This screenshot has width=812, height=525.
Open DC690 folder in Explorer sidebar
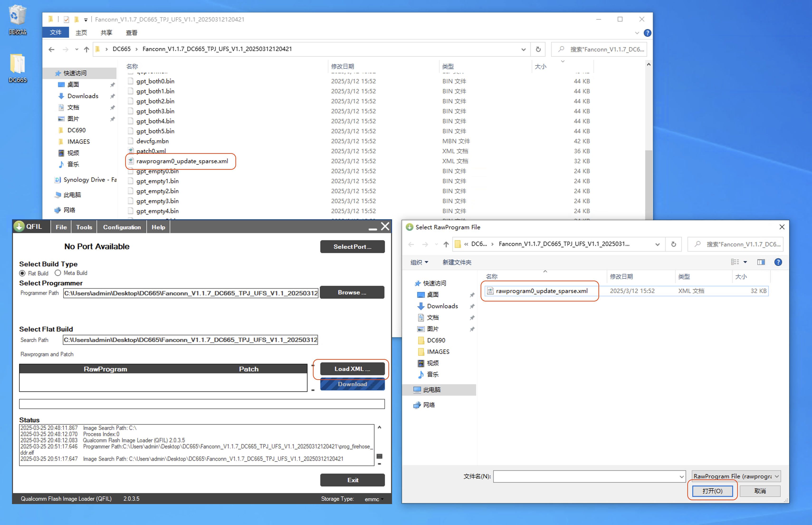point(76,130)
